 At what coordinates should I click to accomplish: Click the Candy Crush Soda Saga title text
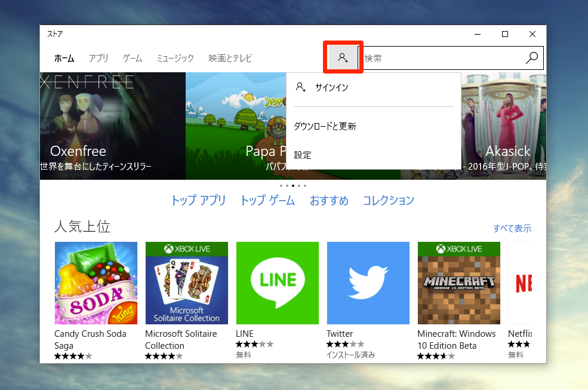point(90,340)
